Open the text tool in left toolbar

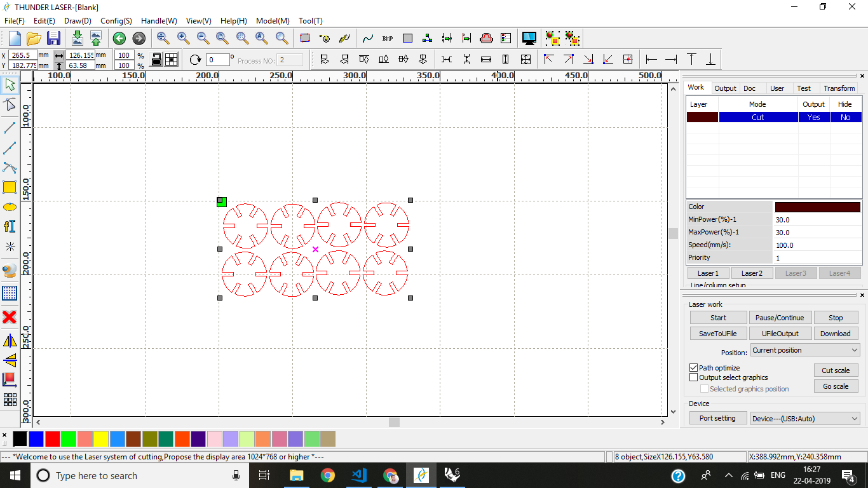point(10,227)
